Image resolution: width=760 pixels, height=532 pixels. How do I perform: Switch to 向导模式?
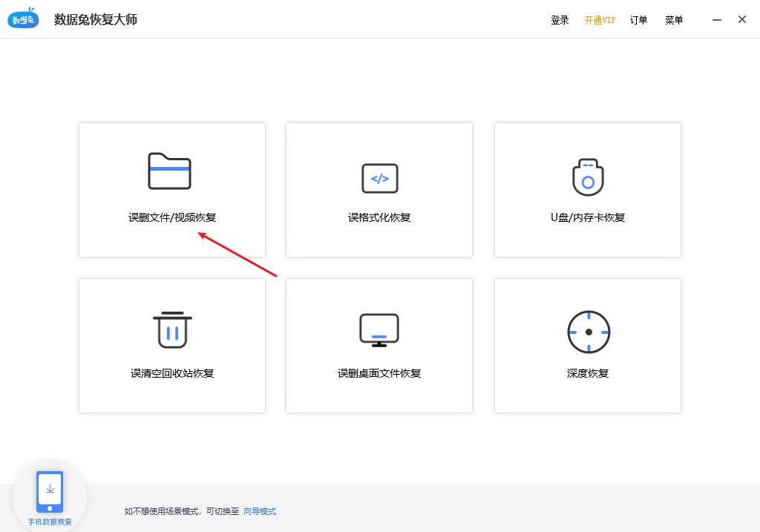pyautogui.click(x=259, y=510)
